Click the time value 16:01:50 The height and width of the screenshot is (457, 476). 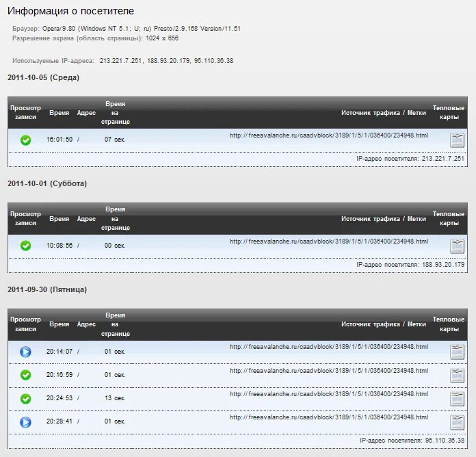click(x=59, y=140)
